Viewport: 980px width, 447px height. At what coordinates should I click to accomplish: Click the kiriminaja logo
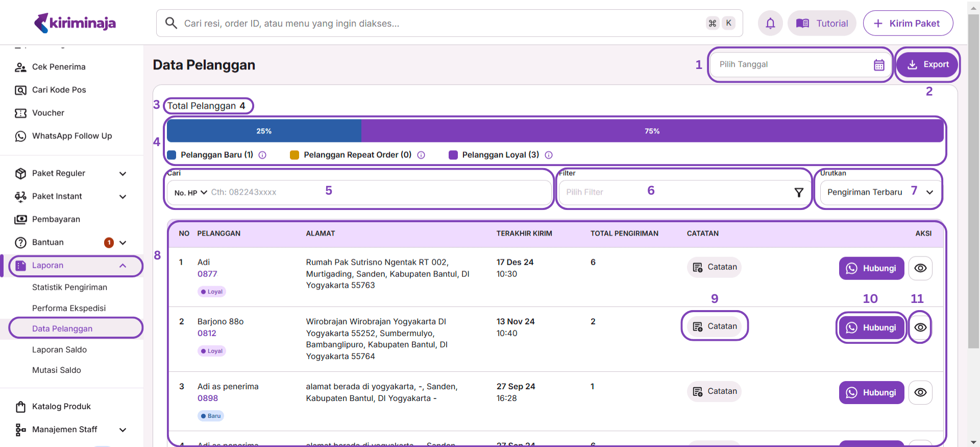[x=75, y=23]
